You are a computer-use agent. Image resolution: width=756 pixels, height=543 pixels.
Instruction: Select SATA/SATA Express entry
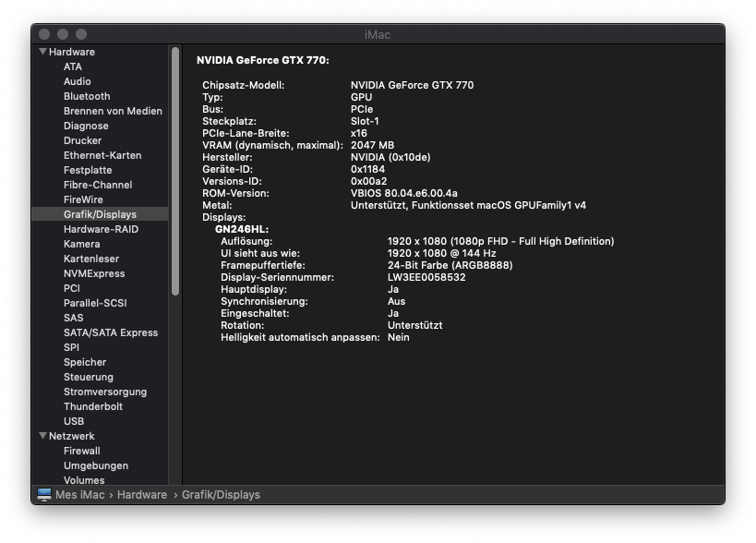pyautogui.click(x=111, y=332)
